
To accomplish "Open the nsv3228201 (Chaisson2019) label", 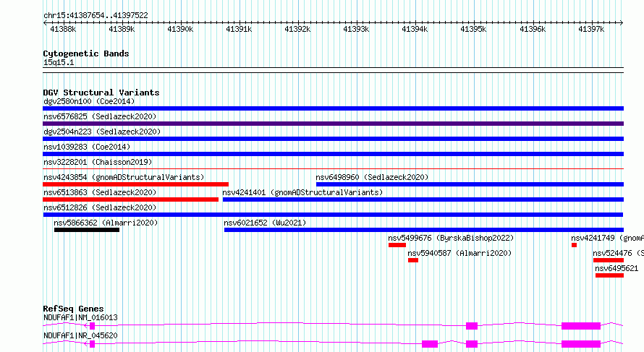I will 98,162.
